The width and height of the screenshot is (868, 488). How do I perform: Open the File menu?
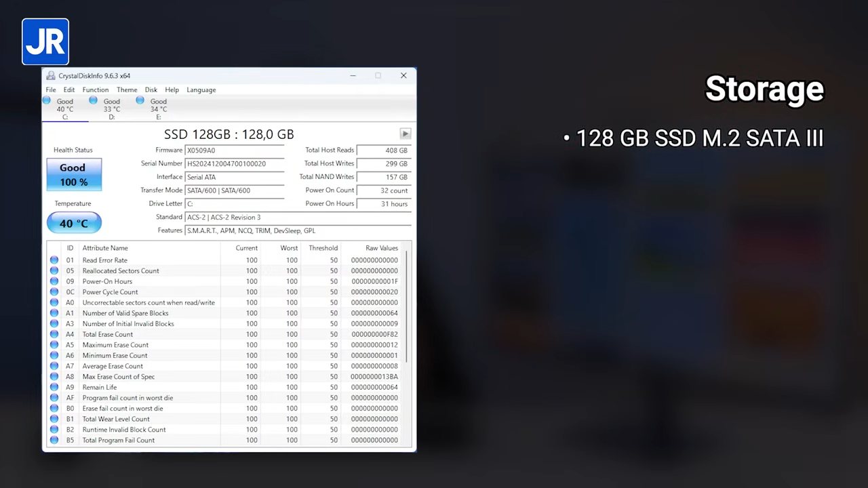[x=51, y=89]
